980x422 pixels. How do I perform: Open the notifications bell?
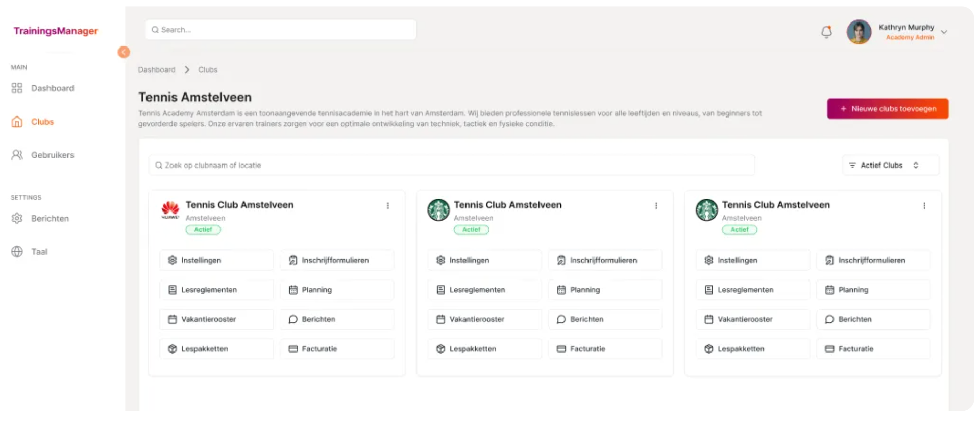(x=826, y=32)
